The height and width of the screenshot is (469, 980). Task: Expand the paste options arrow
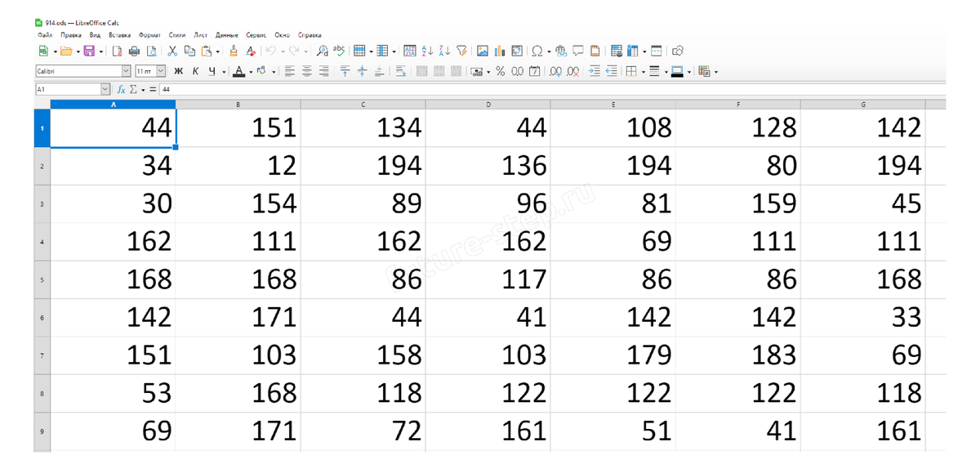(x=217, y=51)
